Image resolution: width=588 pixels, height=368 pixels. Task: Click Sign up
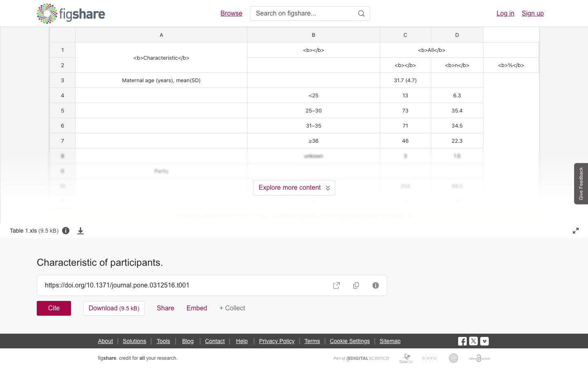pyautogui.click(x=532, y=13)
